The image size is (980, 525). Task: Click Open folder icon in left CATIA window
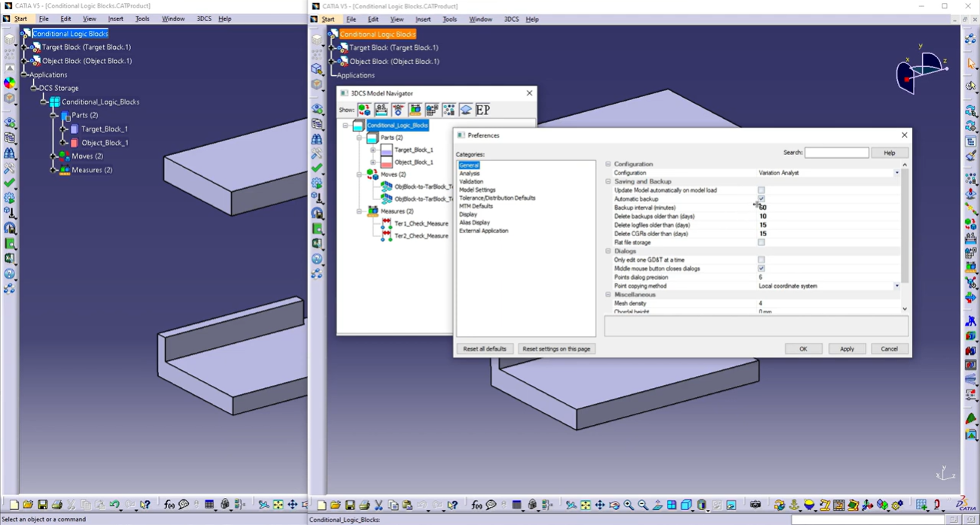click(28, 505)
